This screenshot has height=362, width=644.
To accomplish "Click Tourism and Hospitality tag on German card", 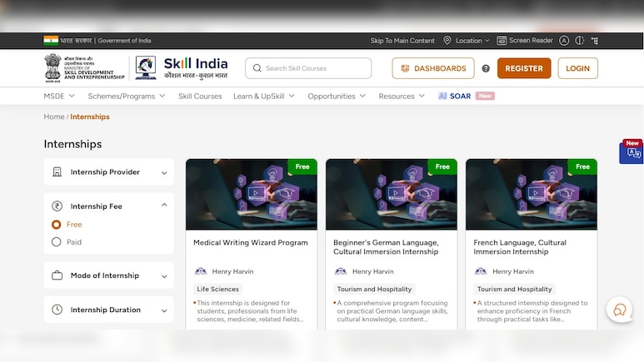I will pos(374,289).
